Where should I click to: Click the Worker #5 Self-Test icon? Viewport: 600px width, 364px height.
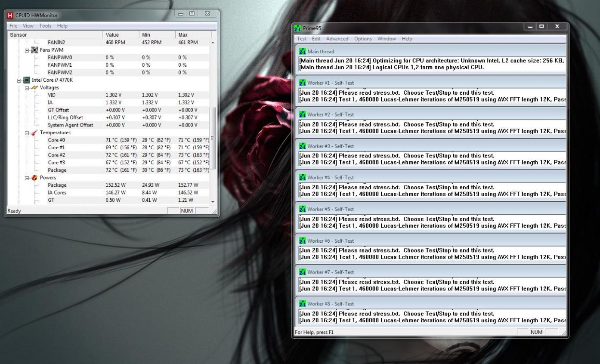tap(303, 209)
